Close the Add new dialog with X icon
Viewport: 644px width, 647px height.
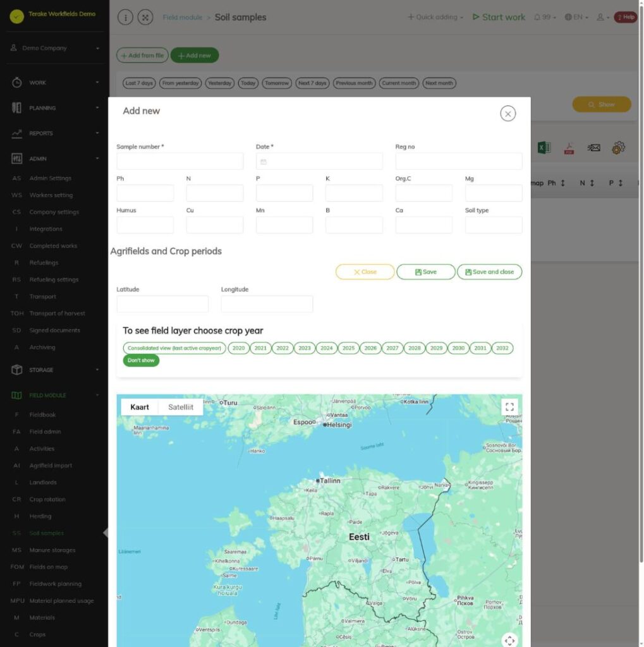coord(507,114)
